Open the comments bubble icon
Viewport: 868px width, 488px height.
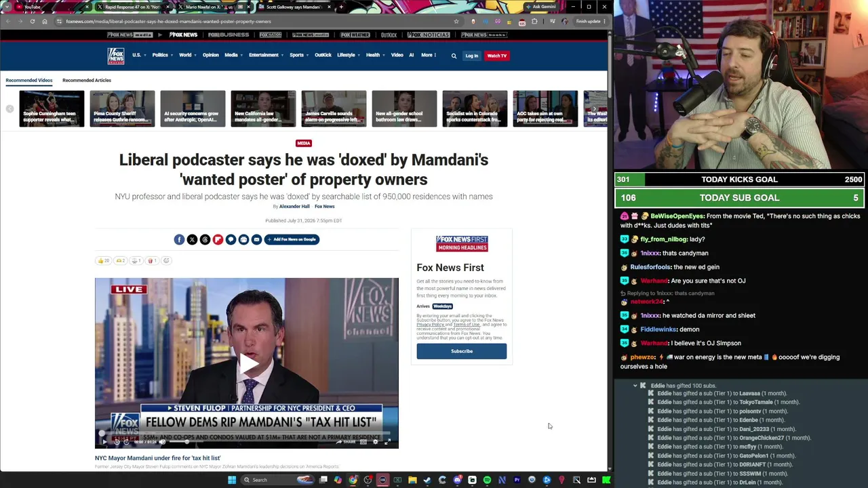231,239
